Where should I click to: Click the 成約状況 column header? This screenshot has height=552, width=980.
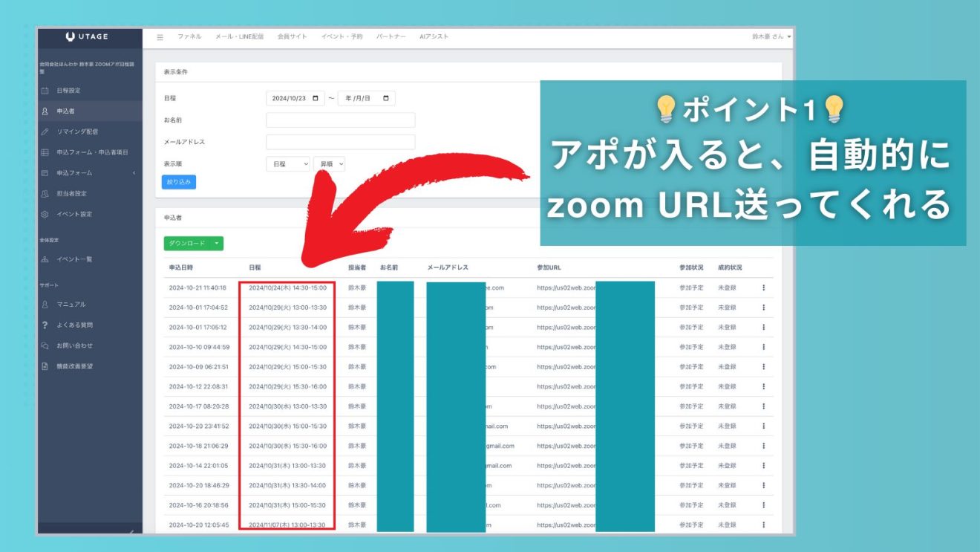[x=730, y=267]
